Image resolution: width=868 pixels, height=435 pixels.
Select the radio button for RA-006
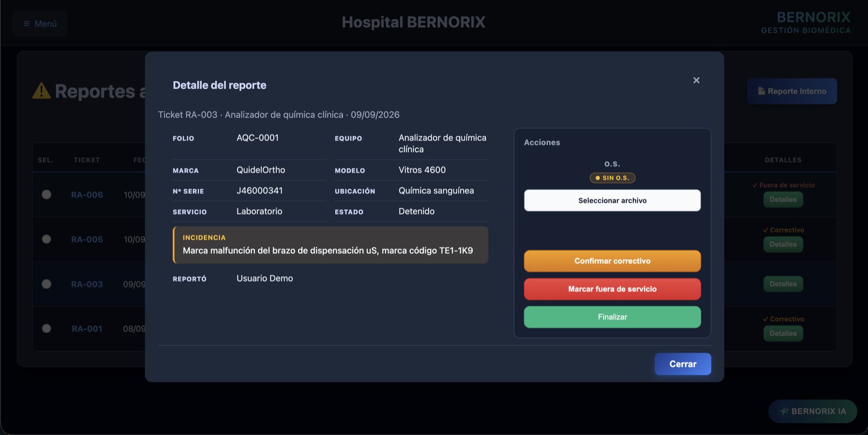pyautogui.click(x=46, y=195)
